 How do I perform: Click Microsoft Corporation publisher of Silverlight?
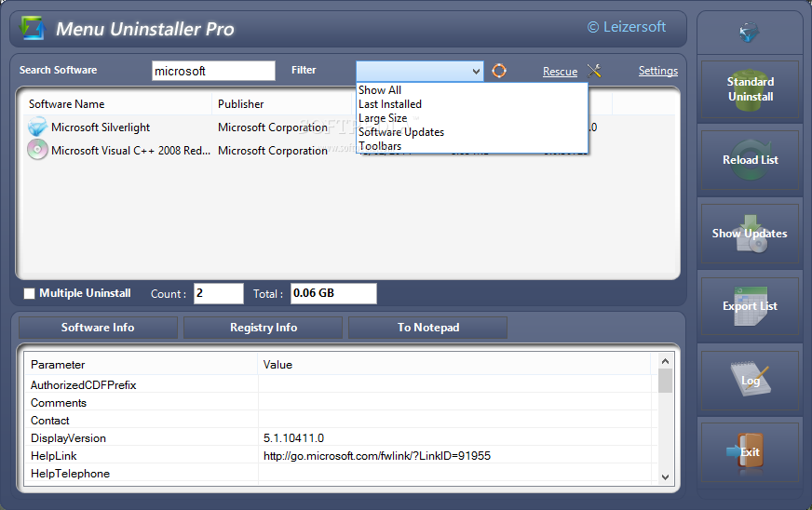coord(273,127)
